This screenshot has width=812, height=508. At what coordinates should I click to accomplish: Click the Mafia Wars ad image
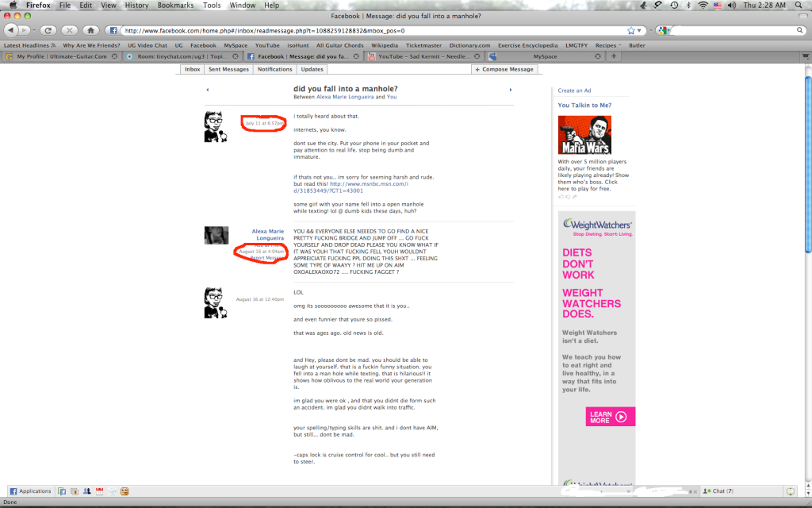(x=584, y=135)
